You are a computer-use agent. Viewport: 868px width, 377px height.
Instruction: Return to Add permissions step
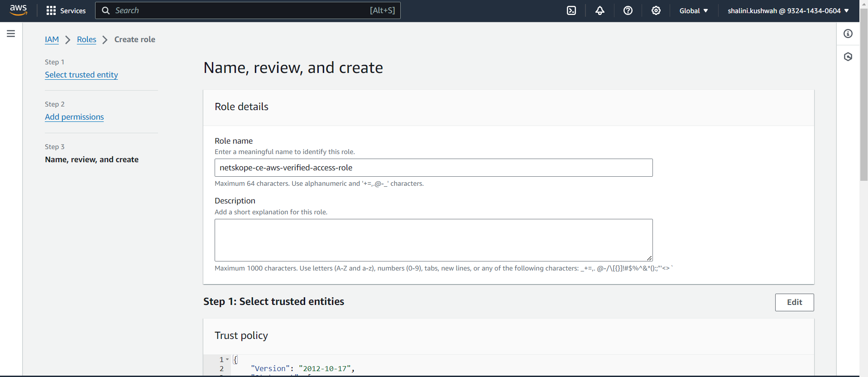(x=74, y=117)
